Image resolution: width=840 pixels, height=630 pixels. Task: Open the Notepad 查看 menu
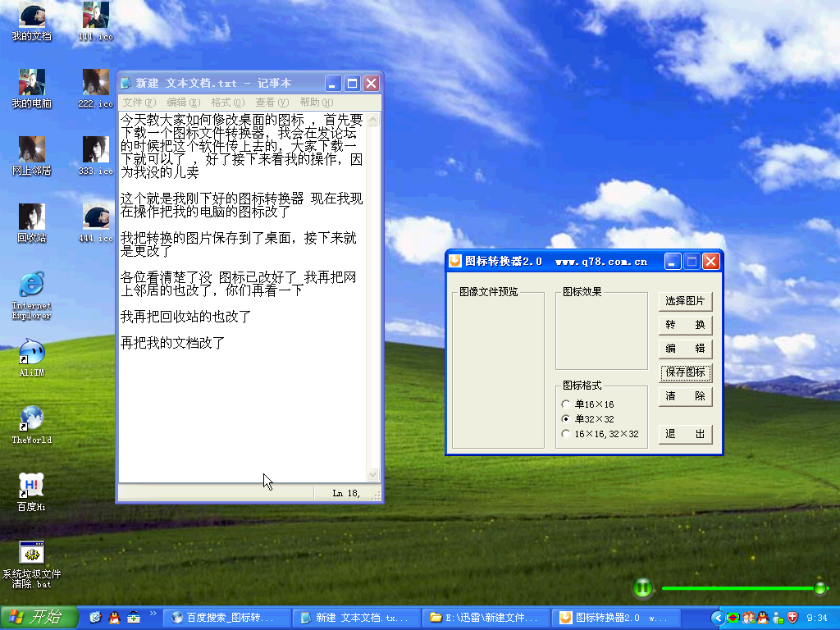pos(272,103)
